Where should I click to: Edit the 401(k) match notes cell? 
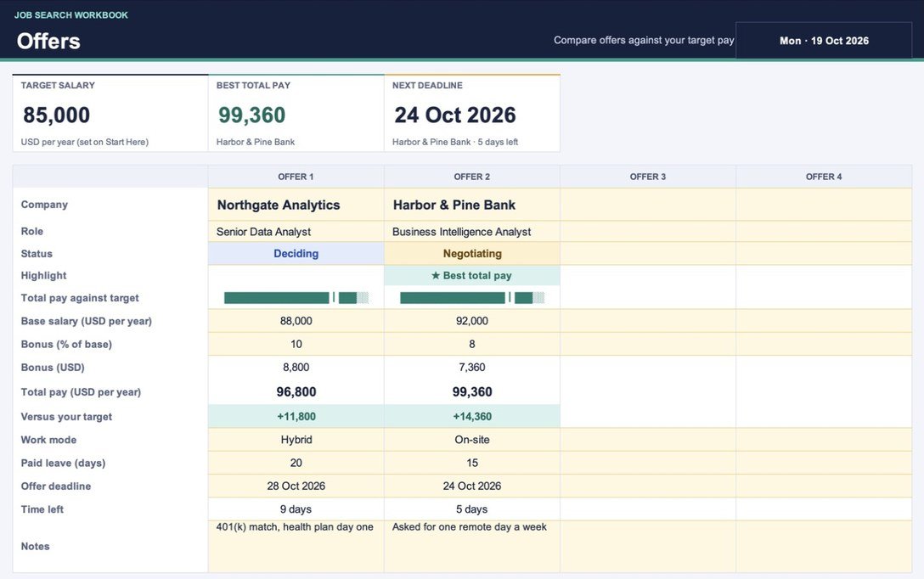tap(296, 546)
